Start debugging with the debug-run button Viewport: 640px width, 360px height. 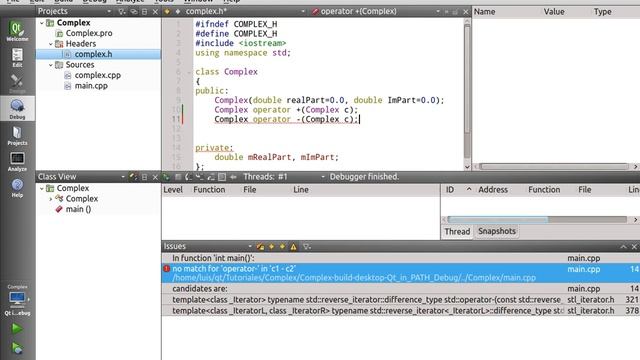click(17, 348)
